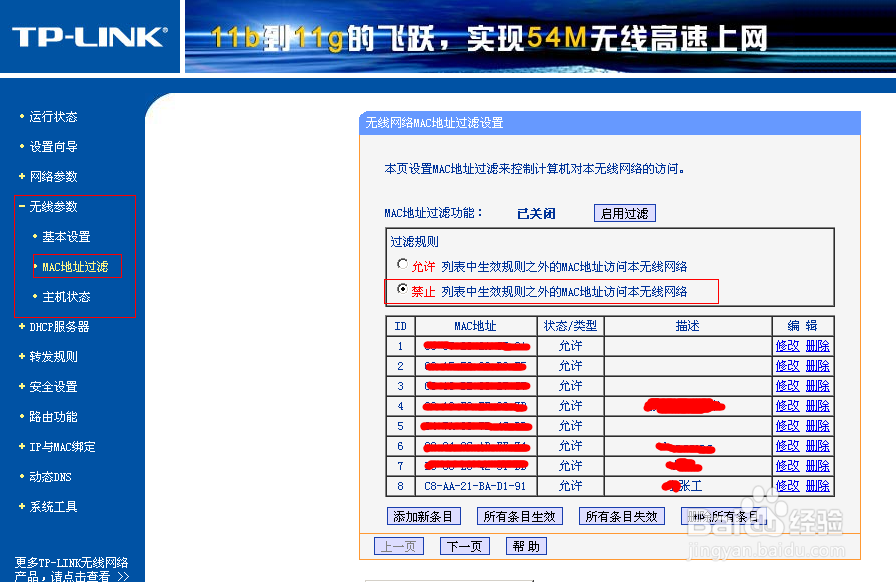The width and height of the screenshot is (896, 582).
Task: Click 删除 for entry ID 3
Action: point(818,386)
